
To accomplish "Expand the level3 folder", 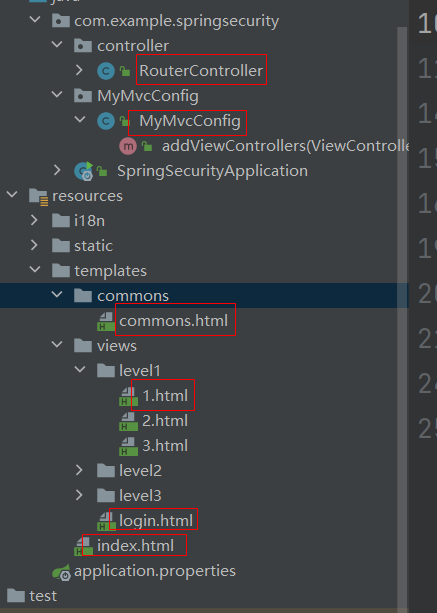I will click(x=79, y=495).
